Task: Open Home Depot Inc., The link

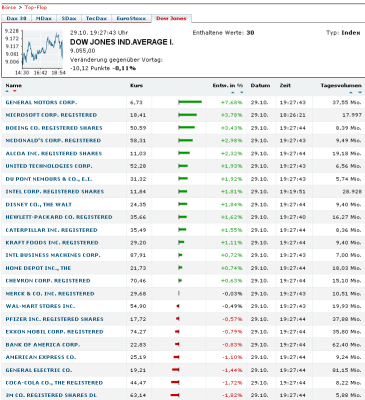Action: point(38,268)
